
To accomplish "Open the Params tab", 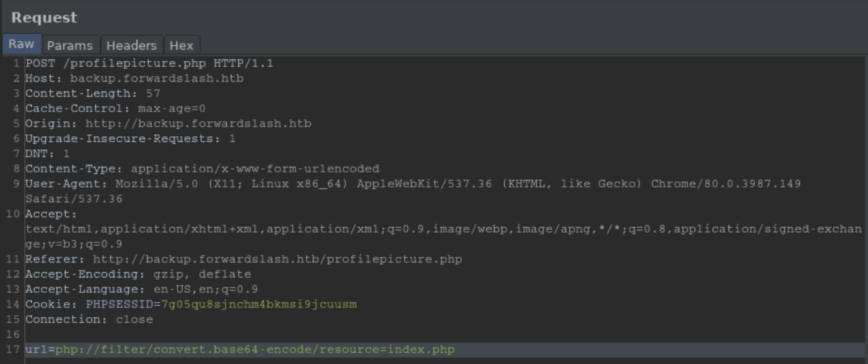I will click(70, 45).
